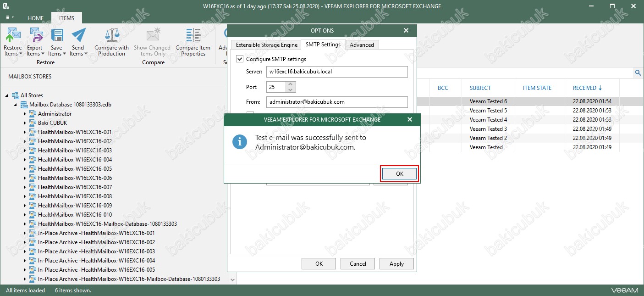Select the HealthMailbox-W16EXC16-010 mailbox icon
This screenshot has width=644, height=296.
tap(33, 215)
